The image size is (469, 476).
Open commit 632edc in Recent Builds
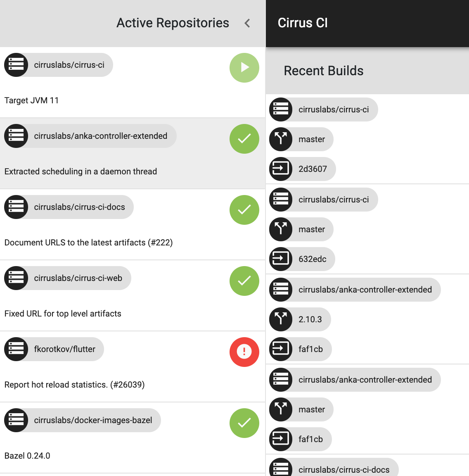click(x=302, y=259)
